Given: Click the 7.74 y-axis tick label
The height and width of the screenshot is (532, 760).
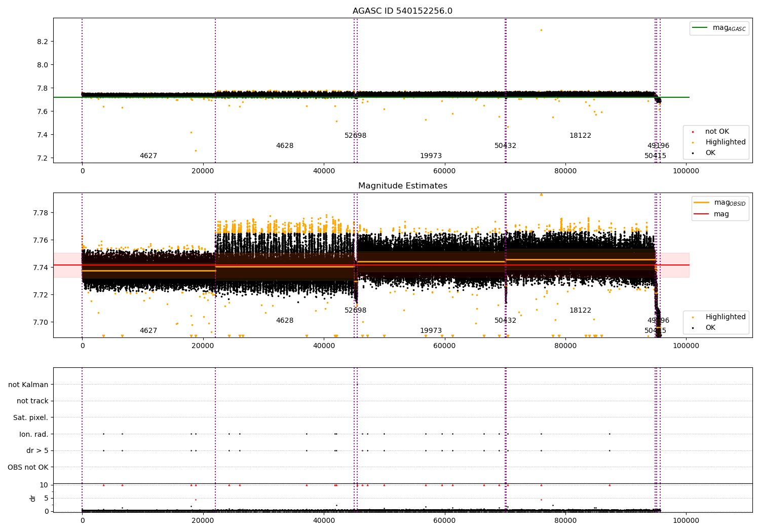Looking at the screenshot, I should pos(41,268).
